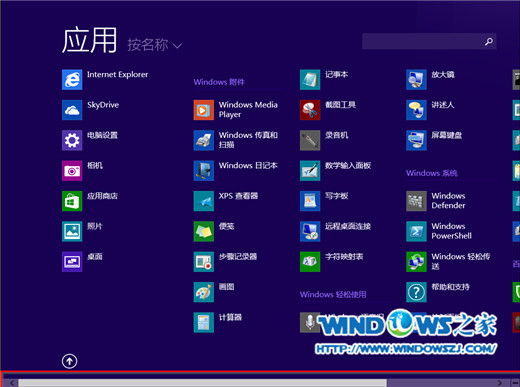Screen dimensions: 520x387
Task: Click the apps search field
Action: [x=429, y=41]
